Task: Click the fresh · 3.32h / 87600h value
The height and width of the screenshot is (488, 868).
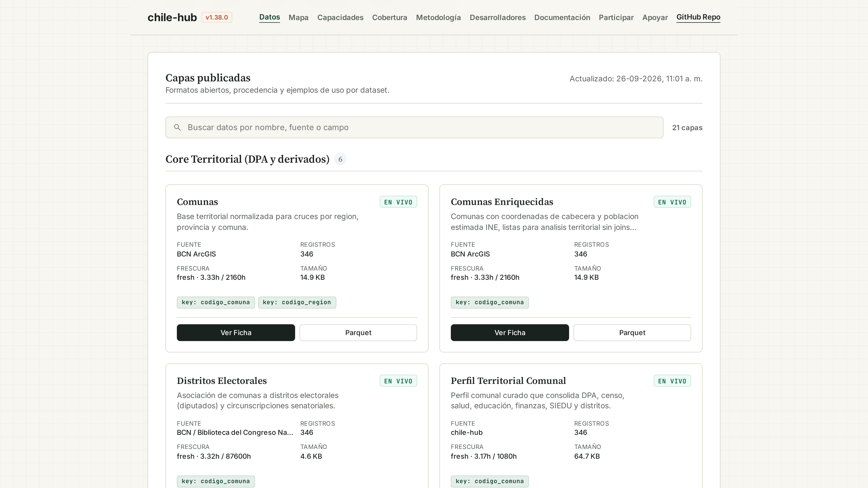Action: click(214, 456)
